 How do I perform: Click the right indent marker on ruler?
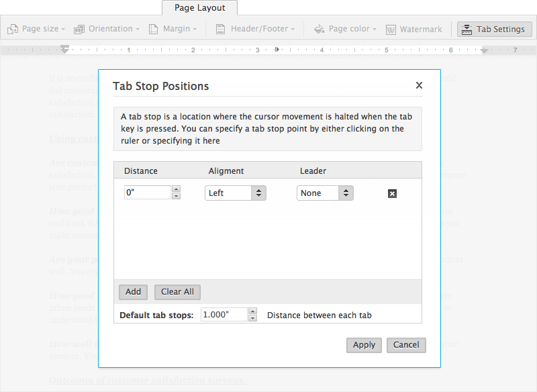[484, 50]
